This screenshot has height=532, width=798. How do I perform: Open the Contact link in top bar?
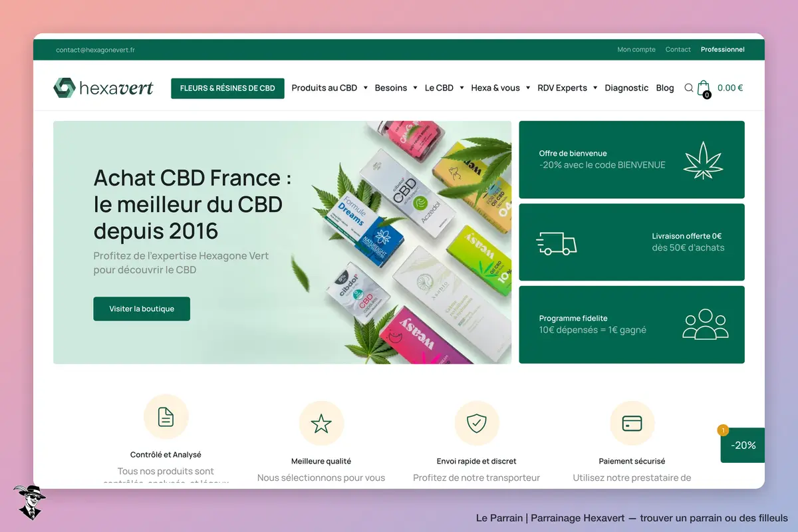(678, 49)
